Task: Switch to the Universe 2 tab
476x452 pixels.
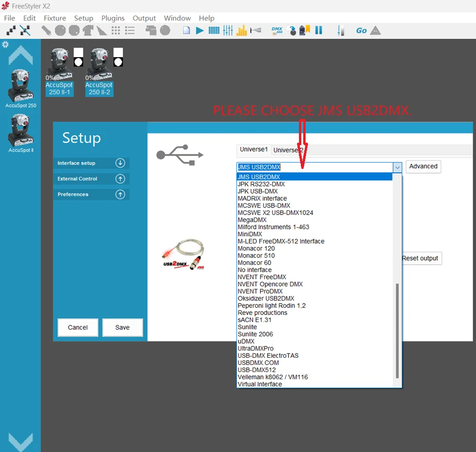Action: (x=289, y=150)
